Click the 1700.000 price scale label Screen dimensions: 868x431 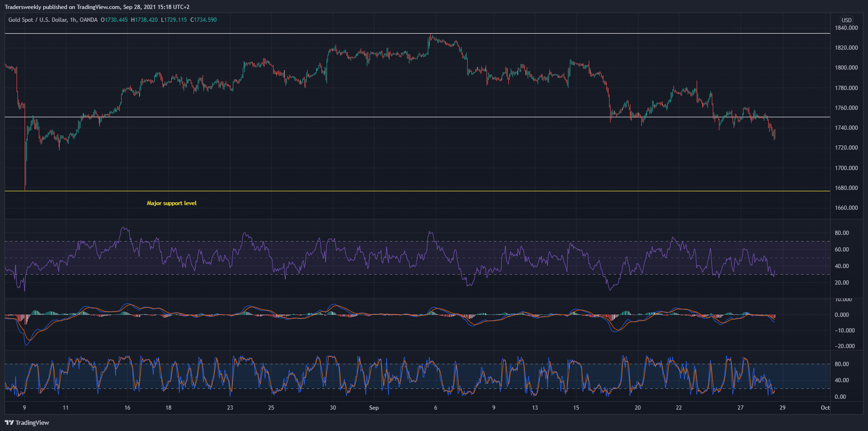tap(846, 168)
